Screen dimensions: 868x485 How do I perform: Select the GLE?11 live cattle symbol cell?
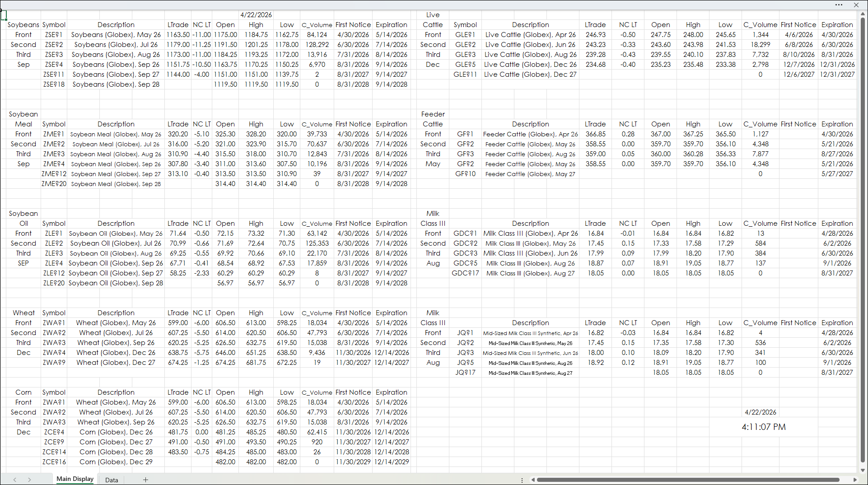click(465, 75)
